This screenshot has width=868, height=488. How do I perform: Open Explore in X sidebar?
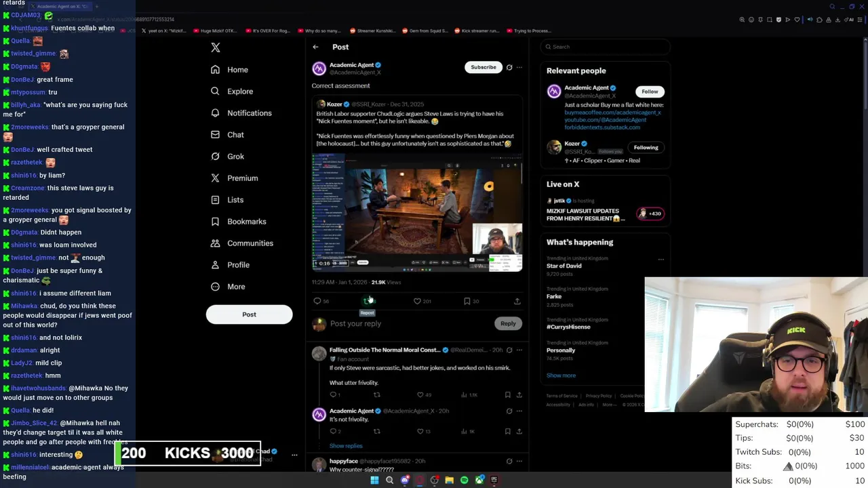(x=232, y=91)
